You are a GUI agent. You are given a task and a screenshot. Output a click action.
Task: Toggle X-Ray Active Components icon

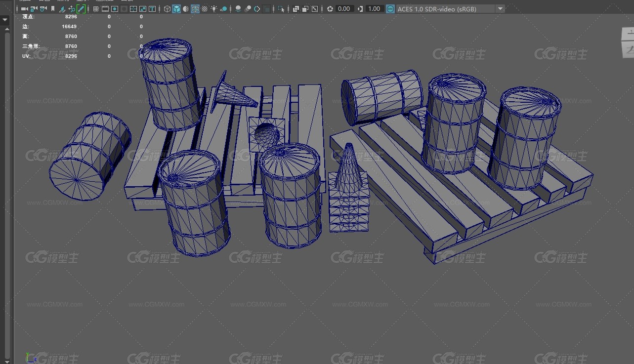[x=305, y=9]
